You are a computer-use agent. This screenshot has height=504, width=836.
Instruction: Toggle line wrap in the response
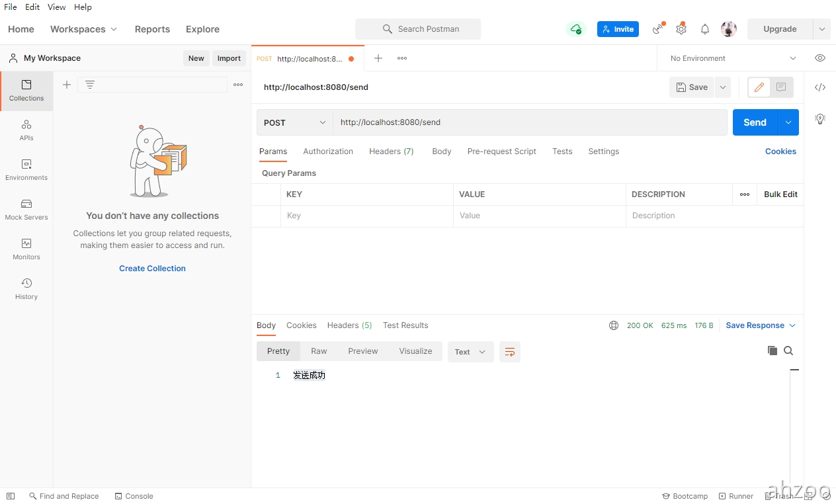pyautogui.click(x=510, y=352)
